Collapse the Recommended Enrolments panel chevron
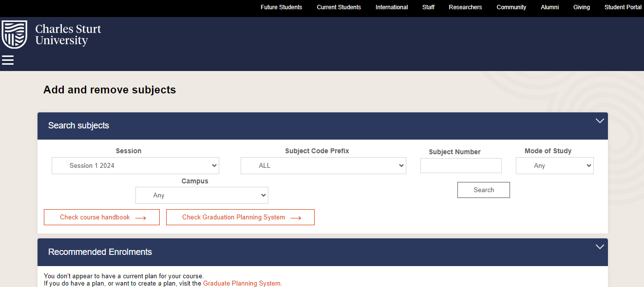This screenshot has width=644, height=287. (x=600, y=247)
